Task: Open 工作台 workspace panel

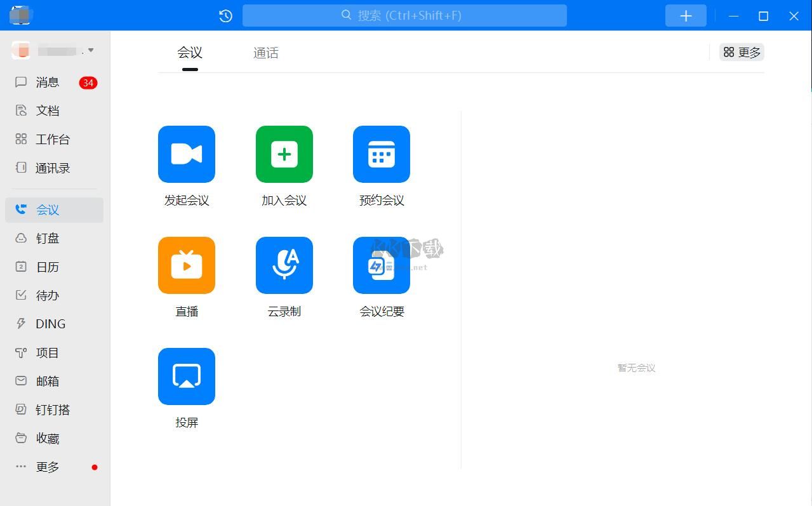Action: coord(52,139)
